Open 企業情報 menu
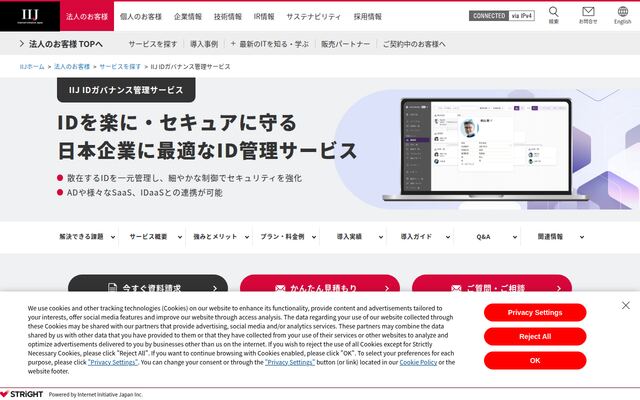Screen dimensions: 640x400 (x=188, y=17)
